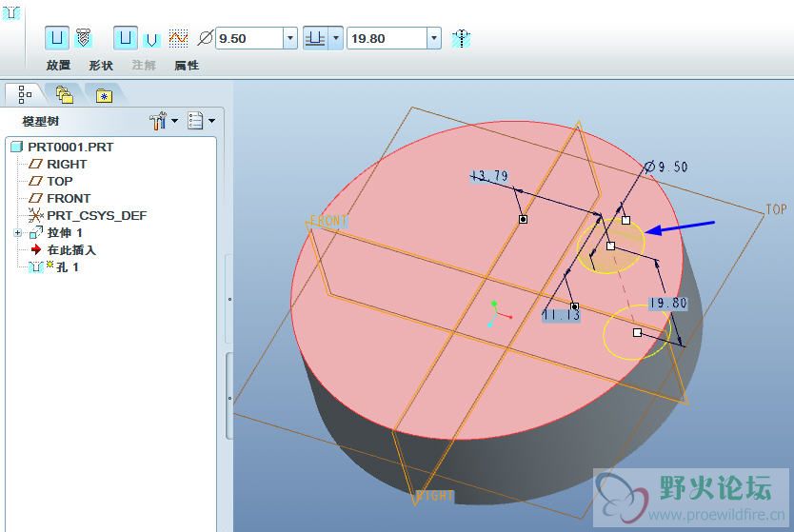Click the offset reference handle above 11.13
Image resolution: width=794 pixels, height=532 pixels.
(574, 306)
